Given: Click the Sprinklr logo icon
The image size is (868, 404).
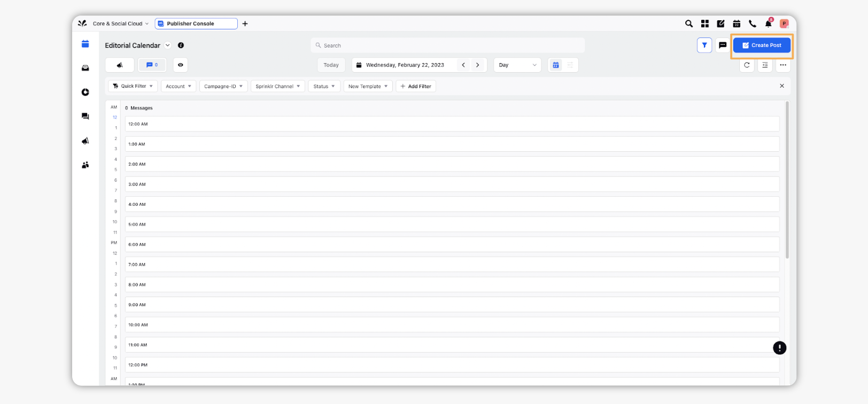Looking at the screenshot, I should [82, 24].
